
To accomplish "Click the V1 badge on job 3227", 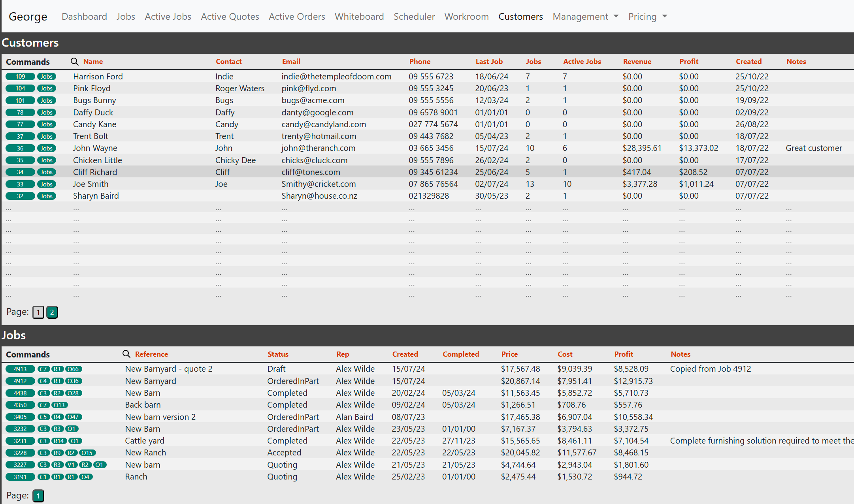I will [x=71, y=465].
